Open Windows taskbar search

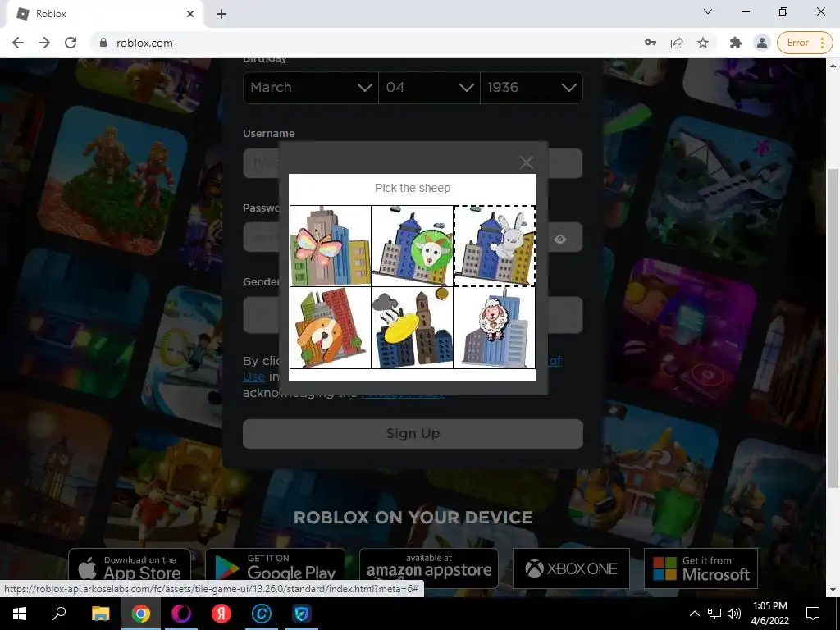click(59, 614)
